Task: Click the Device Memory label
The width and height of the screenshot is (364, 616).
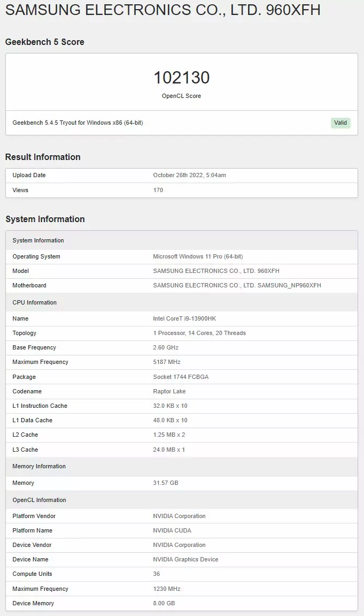Action: pyautogui.click(x=33, y=604)
